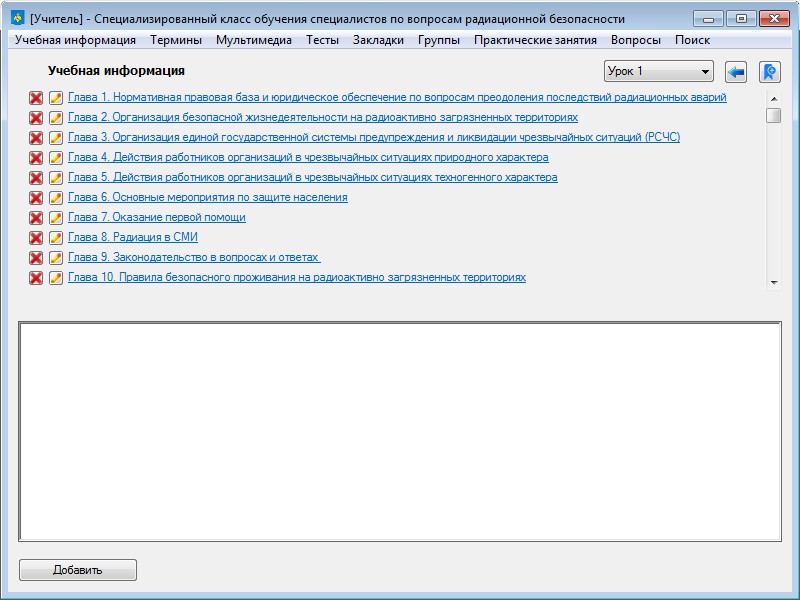Image resolution: width=800 pixels, height=600 pixels.
Task: Open link Глава 4 природного характера
Action: click(x=308, y=157)
